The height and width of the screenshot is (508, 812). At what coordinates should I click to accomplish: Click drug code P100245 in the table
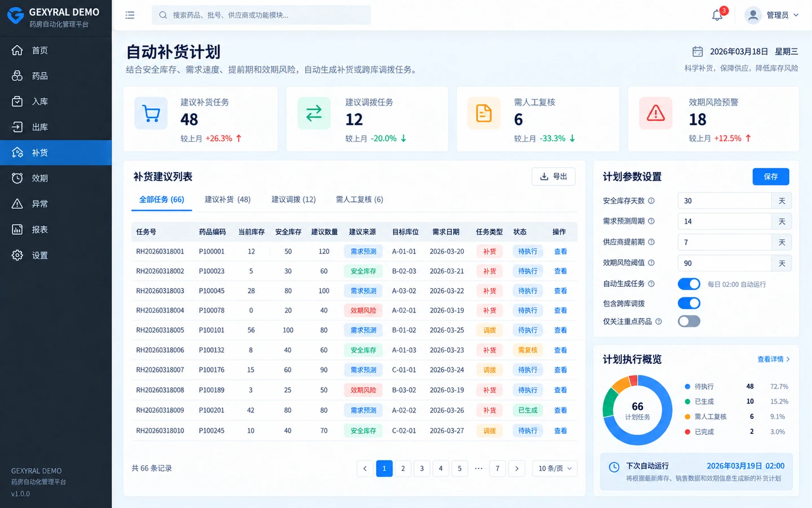(x=211, y=431)
